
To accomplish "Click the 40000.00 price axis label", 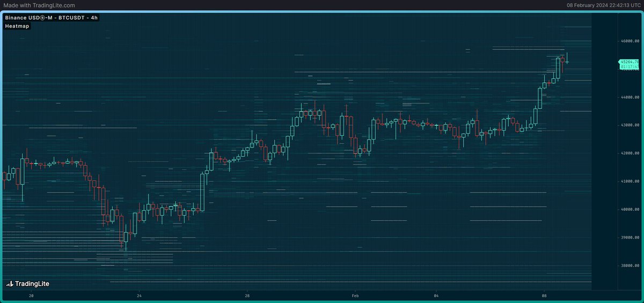I will [x=629, y=209].
